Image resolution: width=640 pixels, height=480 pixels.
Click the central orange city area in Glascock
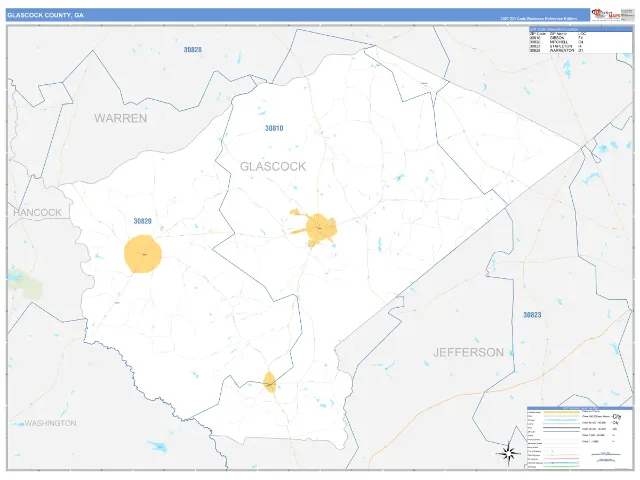319,229
